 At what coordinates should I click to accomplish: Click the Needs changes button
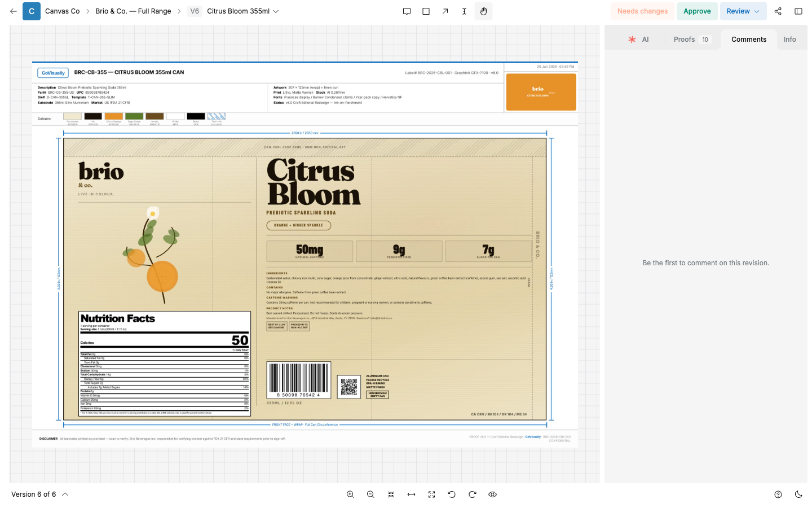click(642, 11)
